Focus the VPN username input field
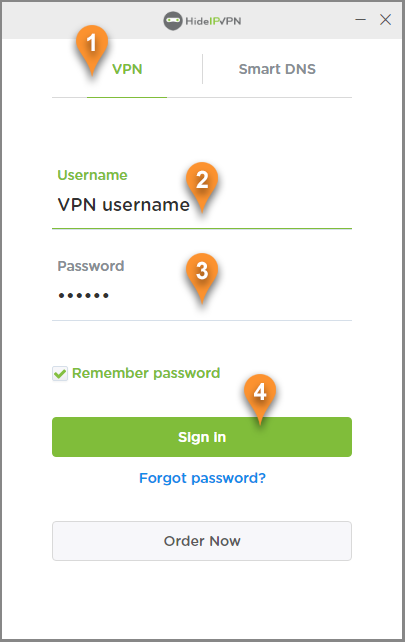The width and height of the screenshot is (405, 642). click(x=202, y=205)
